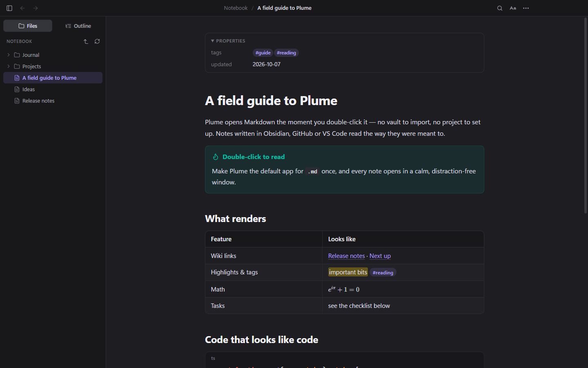Open the Ideas note

pyautogui.click(x=53, y=89)
